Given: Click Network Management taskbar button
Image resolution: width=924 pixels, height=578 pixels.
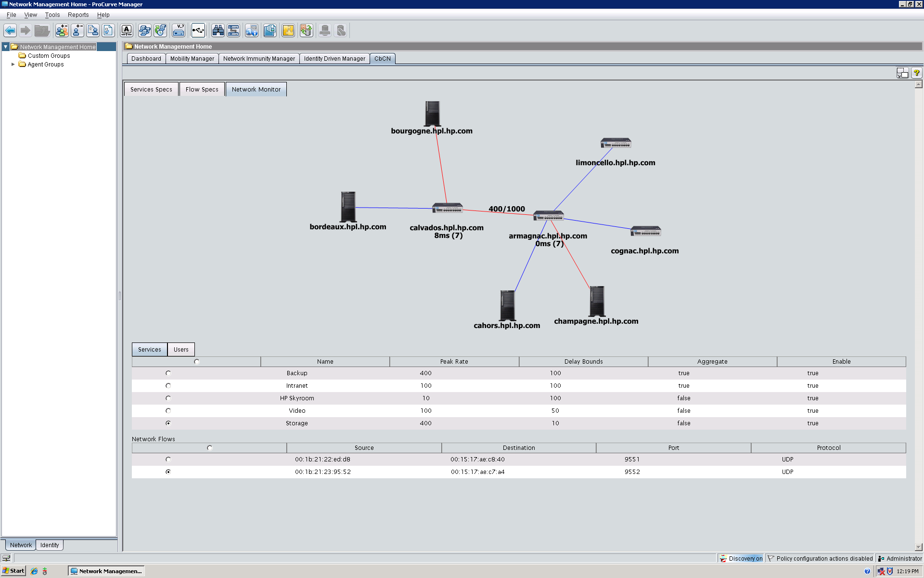Looking at the screenshot, I should 106,571.
